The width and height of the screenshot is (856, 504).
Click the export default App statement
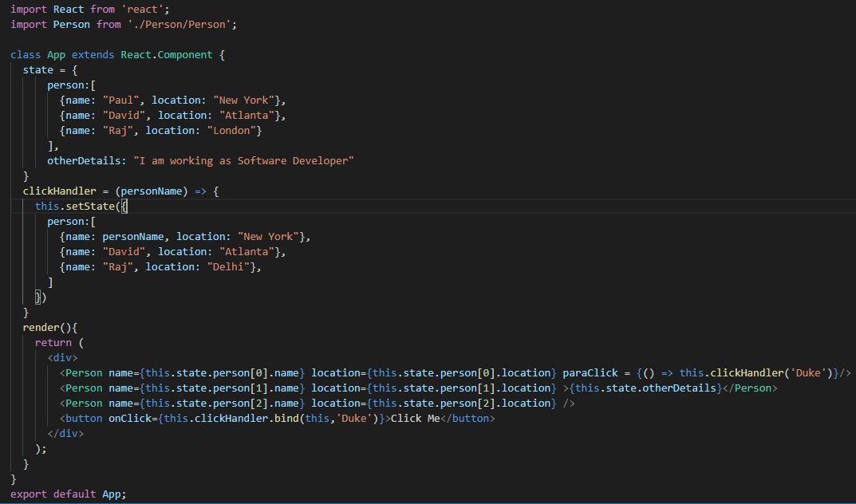(68, 494)
